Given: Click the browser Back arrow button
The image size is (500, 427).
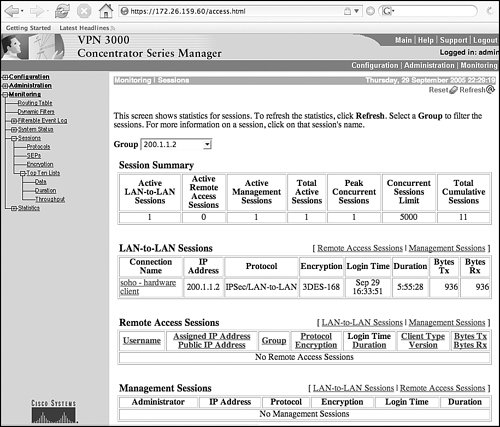Looking at the screenshot, I should coord(12,11).
